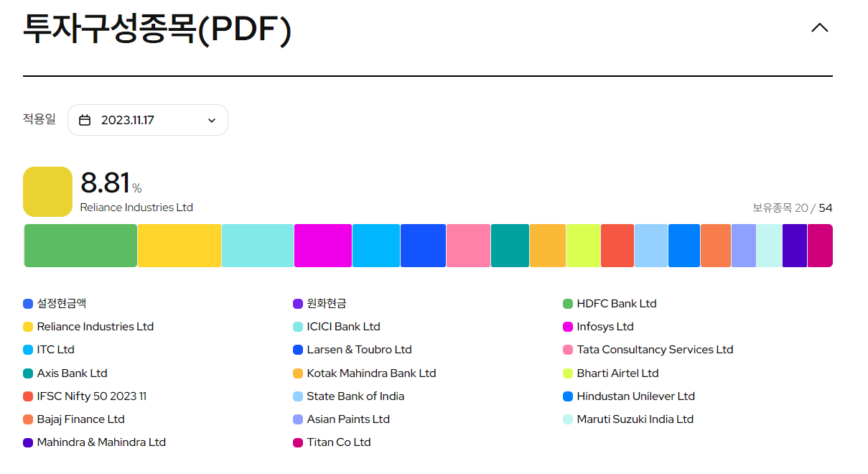Image resolution: width=868 pixels, height=474 pixels.
Task: Click the 보유종목 20 / 54 count
Action: (793, 208)
